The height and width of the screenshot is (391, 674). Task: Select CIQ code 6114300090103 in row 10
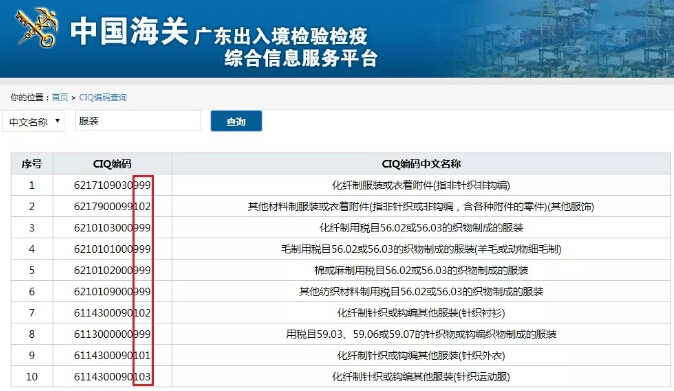[112, 377]
